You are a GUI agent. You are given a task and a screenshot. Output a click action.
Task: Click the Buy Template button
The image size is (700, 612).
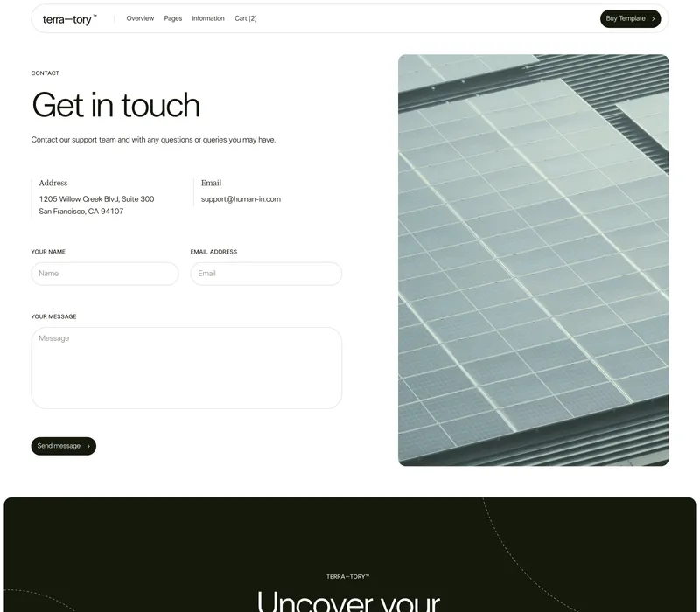tap(630, 18)
